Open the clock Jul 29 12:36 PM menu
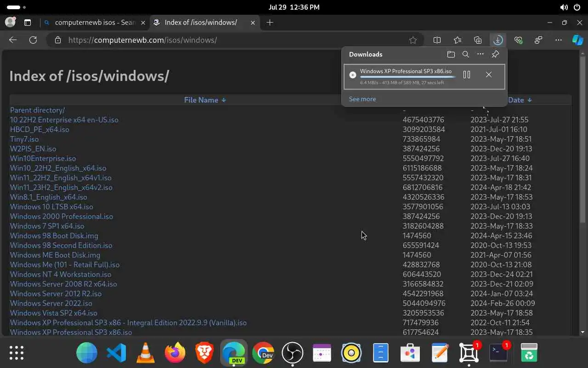This screenshot has width=588, height=368. coord(294,7)
